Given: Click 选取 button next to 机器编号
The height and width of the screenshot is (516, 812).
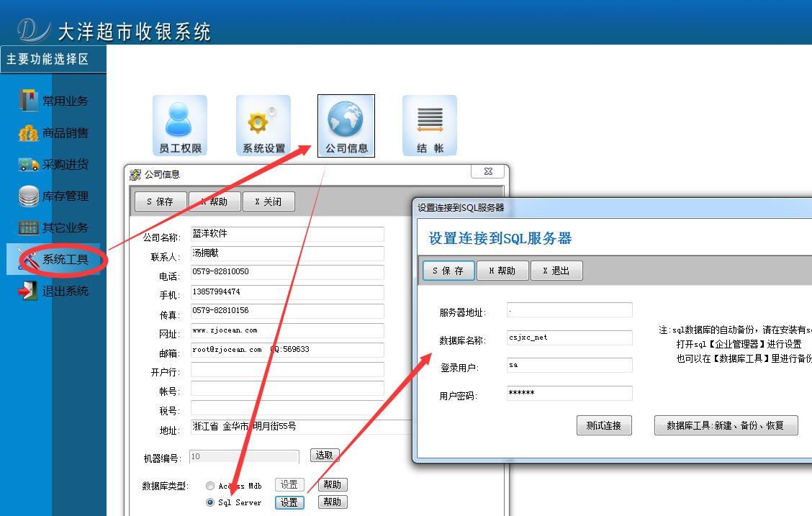Looking at the screenshot, I should click(325, 455).
